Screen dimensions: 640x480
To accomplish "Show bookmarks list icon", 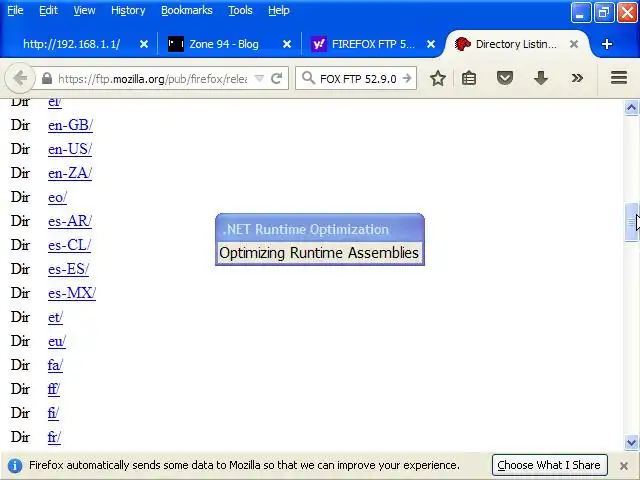I will pos(469,78).
